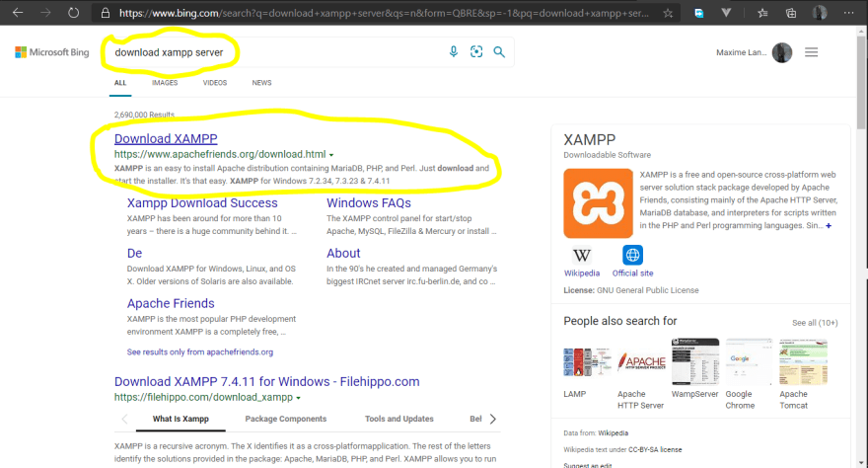Open browser profile avatar in toolbar
This screenshot has width=868, height=468.
(x=820, y=12)
